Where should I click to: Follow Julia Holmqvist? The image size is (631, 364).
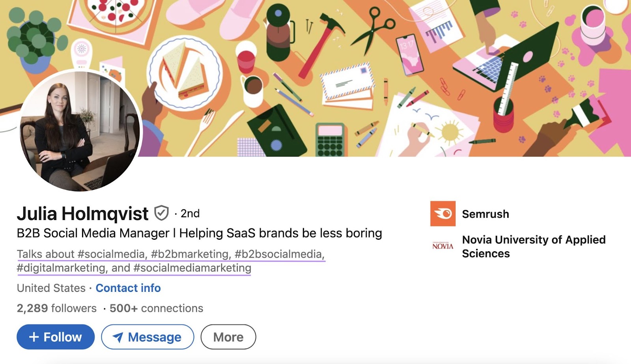tap(55, 337)
